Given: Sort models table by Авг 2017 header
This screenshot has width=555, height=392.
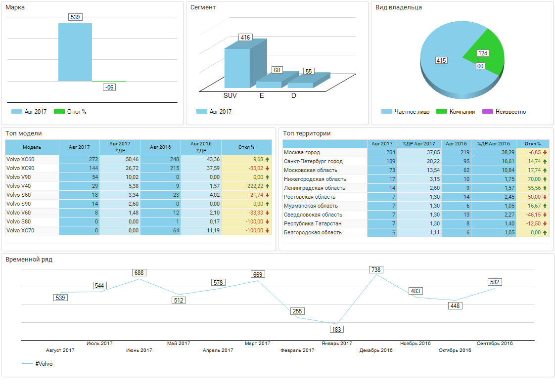Looking at the screenshot, I should point(79,147).
